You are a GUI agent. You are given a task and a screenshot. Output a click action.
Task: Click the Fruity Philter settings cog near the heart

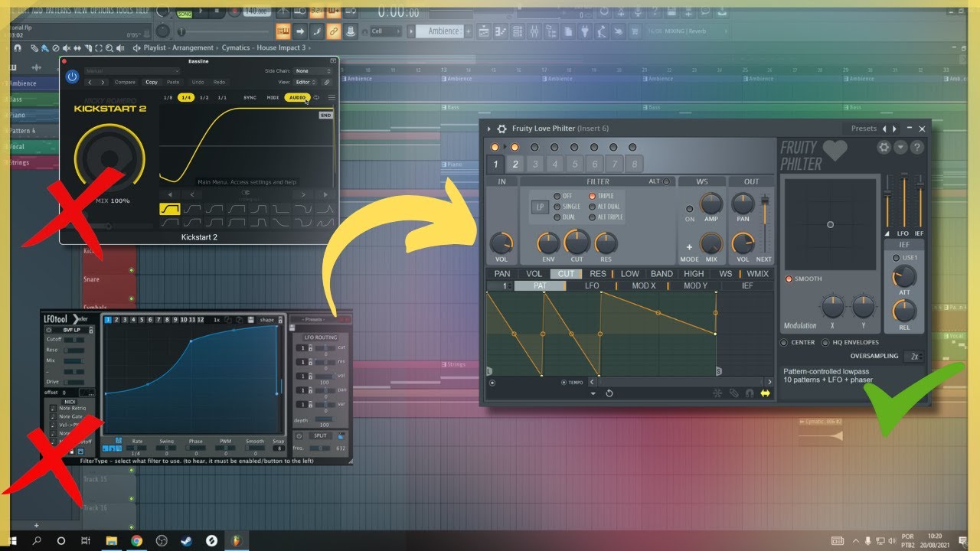tap(884, 148)
